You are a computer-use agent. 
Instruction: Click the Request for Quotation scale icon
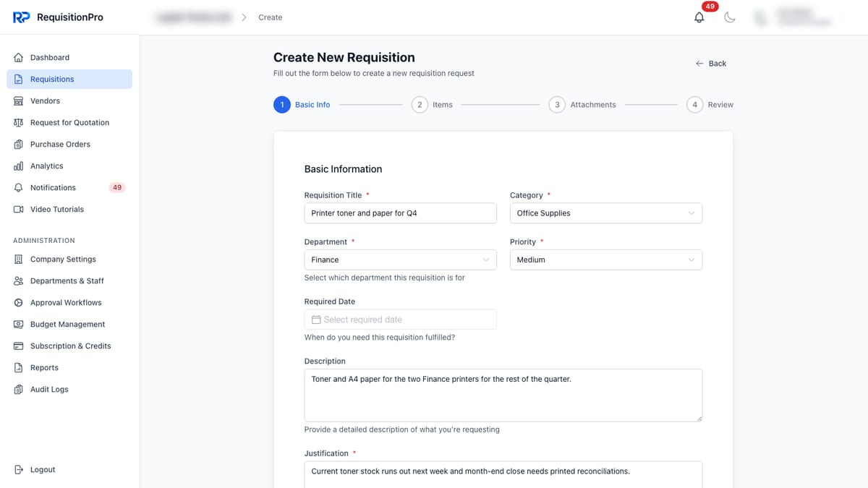click(x=19, y=123)
